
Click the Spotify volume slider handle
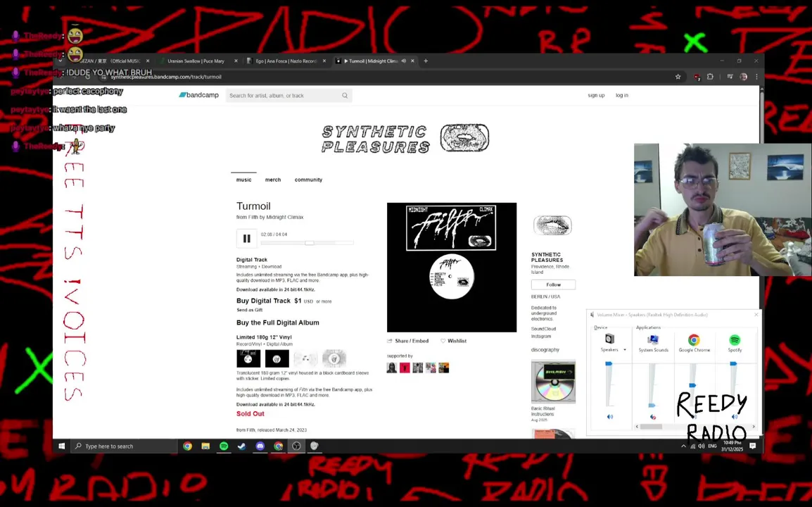733,364
